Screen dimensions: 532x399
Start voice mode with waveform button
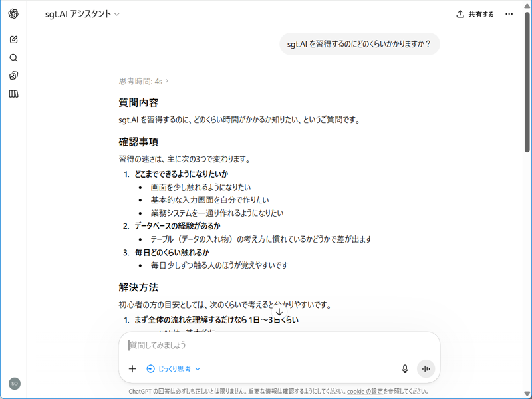[x=426, y=369]
